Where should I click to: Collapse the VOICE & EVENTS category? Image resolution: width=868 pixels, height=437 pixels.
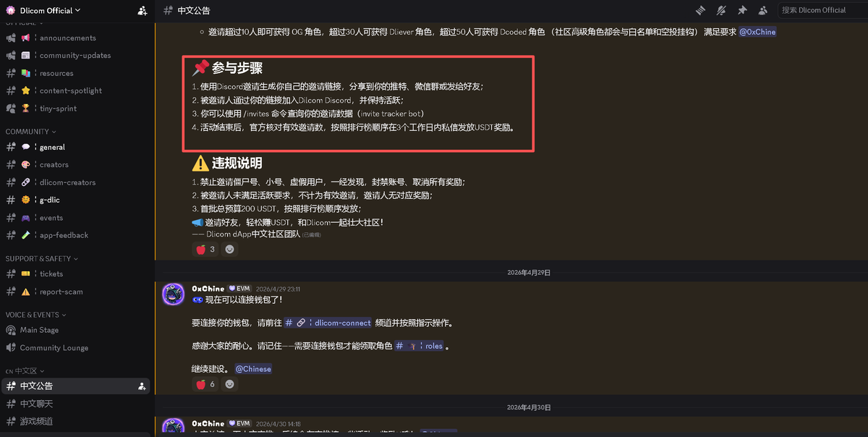pos(35,315)
